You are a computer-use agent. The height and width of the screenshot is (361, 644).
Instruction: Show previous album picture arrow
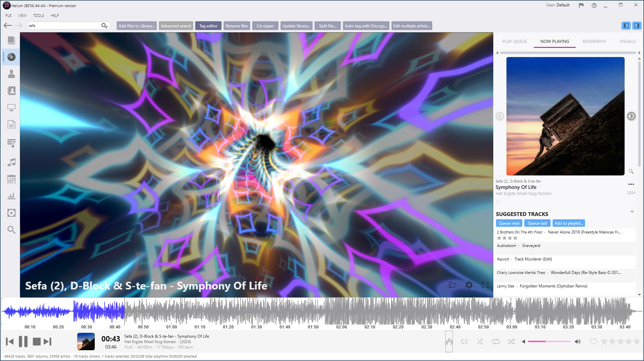click(x=500, y=116)
